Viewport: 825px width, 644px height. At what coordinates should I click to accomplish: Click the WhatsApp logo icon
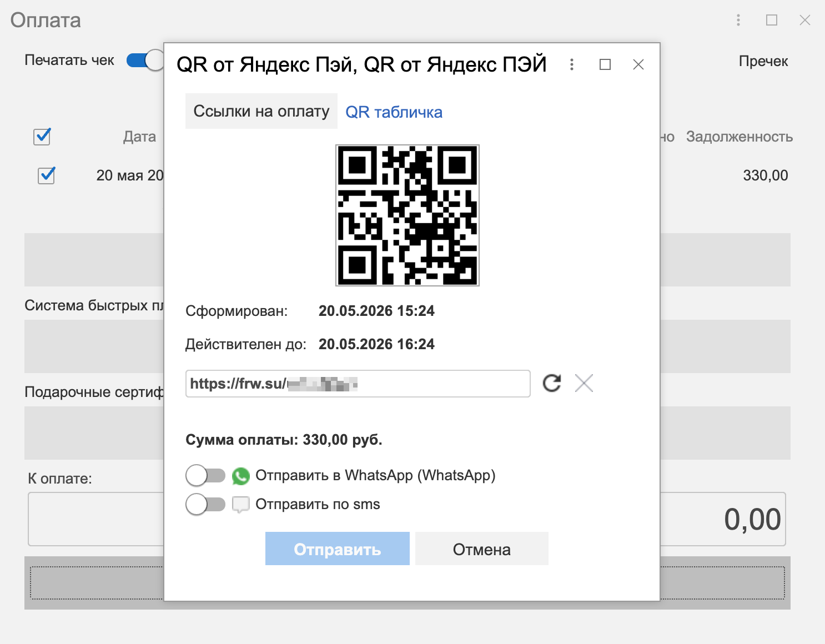tap(241, 476)
